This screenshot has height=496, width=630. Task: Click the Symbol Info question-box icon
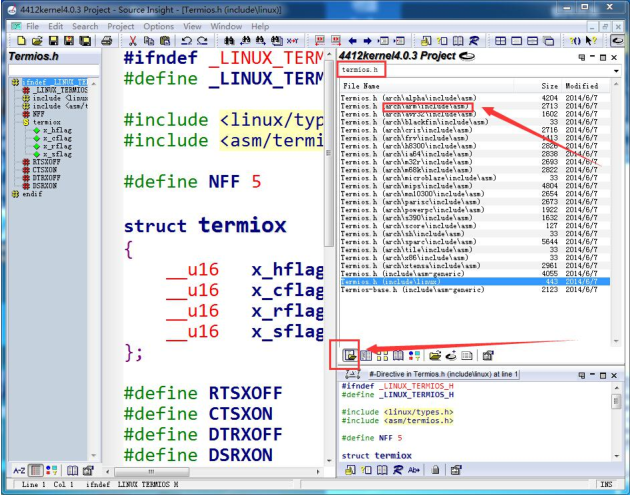pyautogui.click(x=442, y=41)
